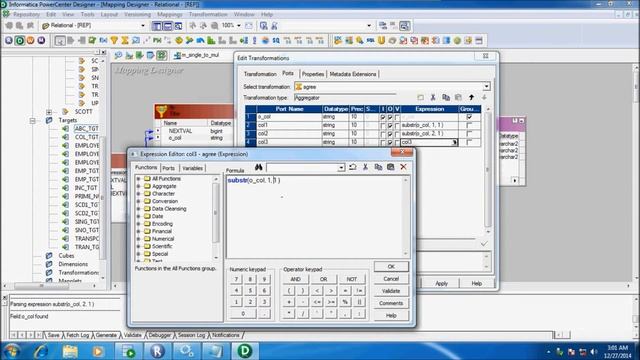Screen dimensions: 640x360
Task: Click the numeric keypad 7 button
Action: pos(236,280)
